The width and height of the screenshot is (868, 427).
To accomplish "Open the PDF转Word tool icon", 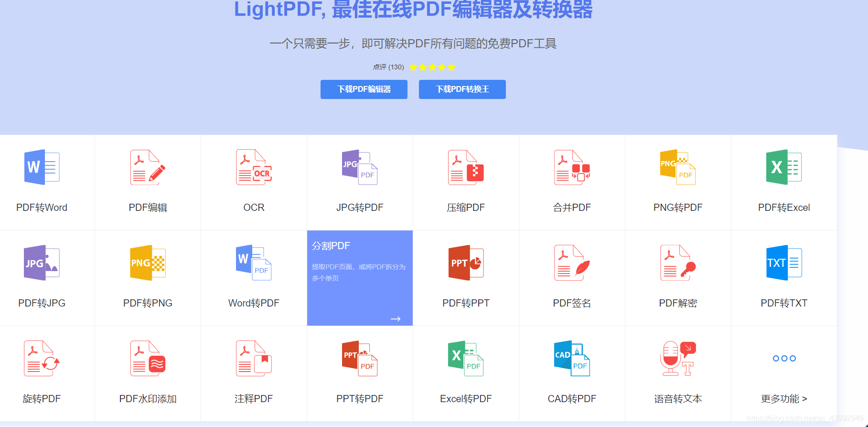I will tap(42, 167).
